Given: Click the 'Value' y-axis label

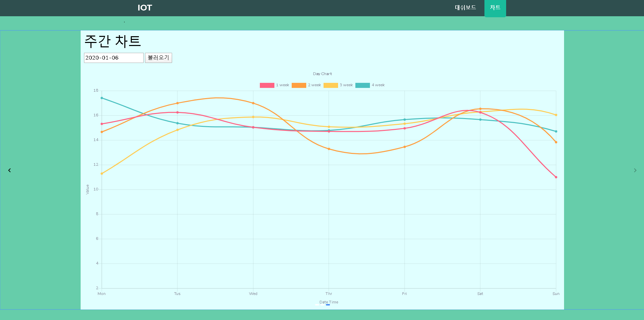Looking at the screenshot, I should pyautogui.click(x=87, y=189).
